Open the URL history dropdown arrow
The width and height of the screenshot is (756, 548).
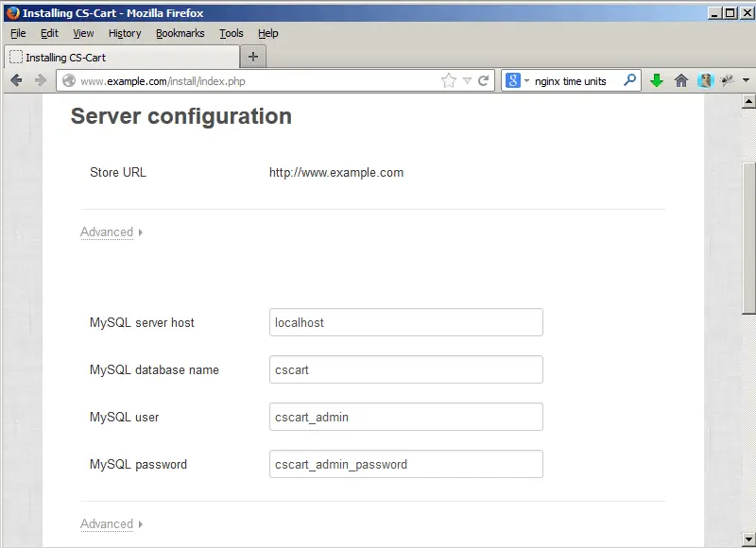467,80
